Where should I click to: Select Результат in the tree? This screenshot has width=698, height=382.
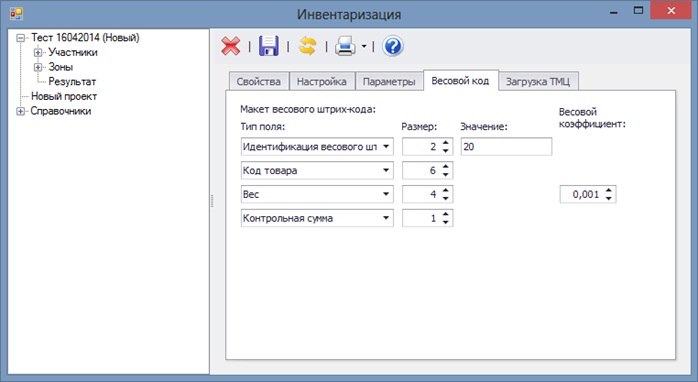(x=72, y=81)
